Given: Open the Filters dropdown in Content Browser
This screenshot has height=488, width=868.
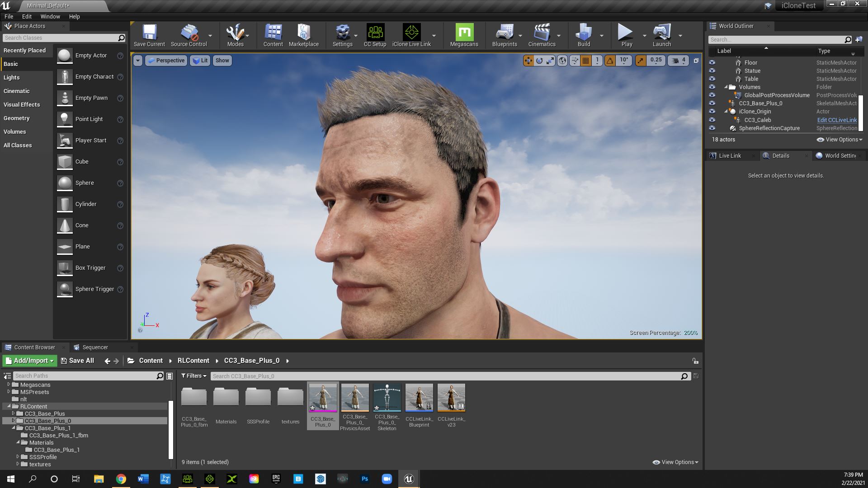Looking at the screenshot, I should (194, 376).
